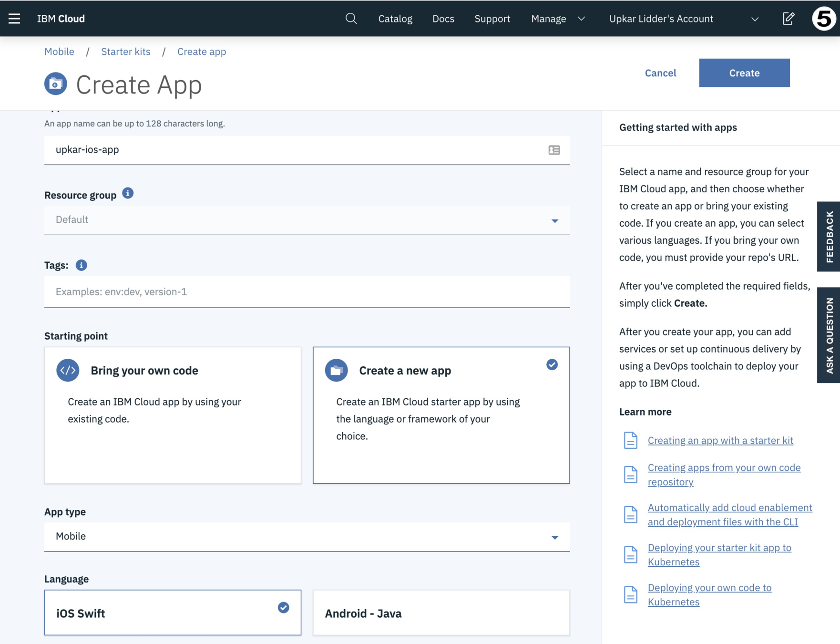Open the edit notes pencil icon

click(x=789, y=19)
